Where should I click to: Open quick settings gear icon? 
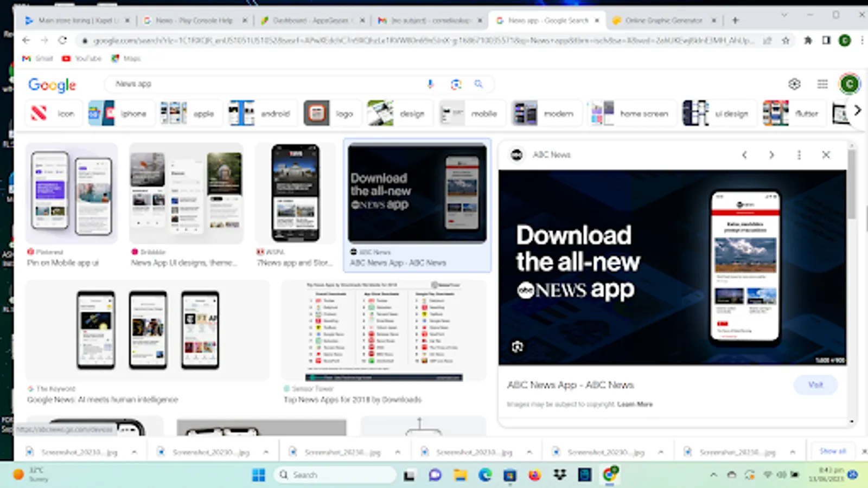(x=794, y=84)
